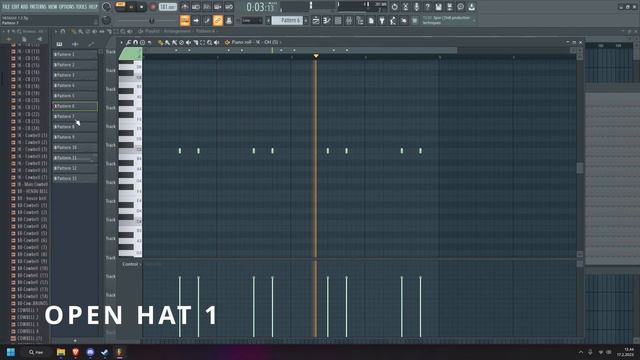Toggle the metronome icon
Screen dimensions: 640x360
pyautogui.click(x=185, y=7)
